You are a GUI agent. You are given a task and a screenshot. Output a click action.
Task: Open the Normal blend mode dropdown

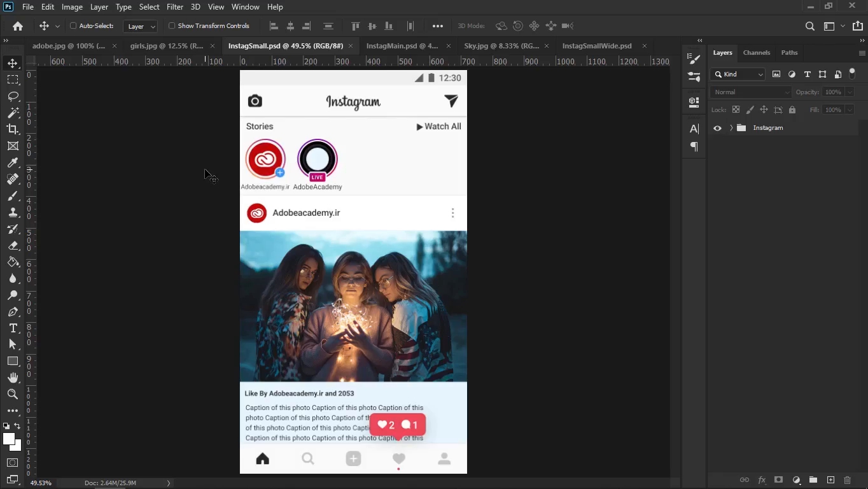click(750, 92)
